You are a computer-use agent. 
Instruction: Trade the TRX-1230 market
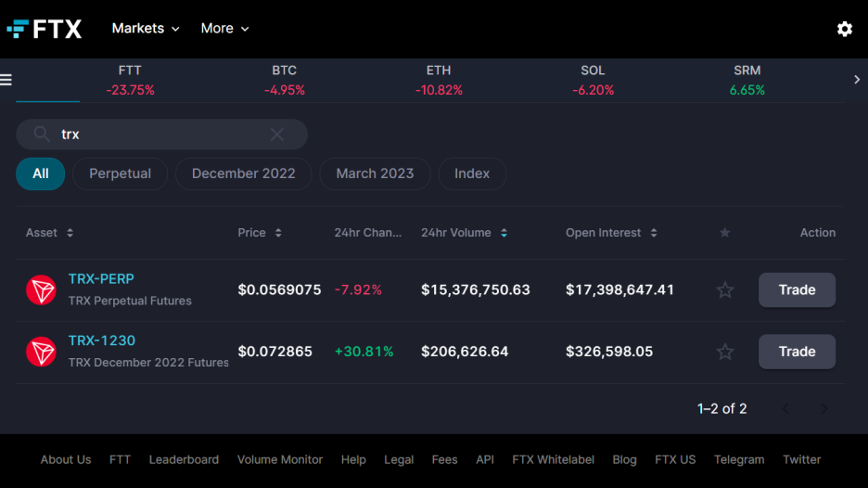pyautogui.click(x=797, y=352)
